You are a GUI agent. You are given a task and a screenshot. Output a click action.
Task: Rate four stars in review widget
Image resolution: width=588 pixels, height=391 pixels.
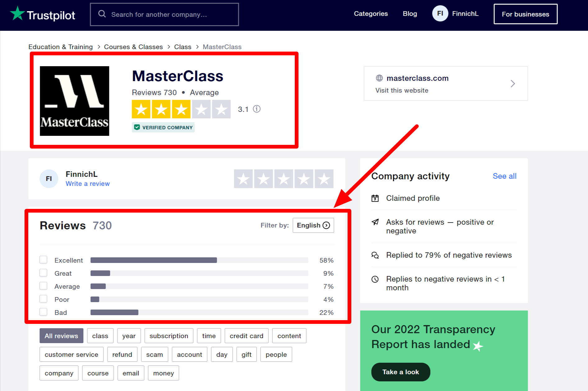304,179
